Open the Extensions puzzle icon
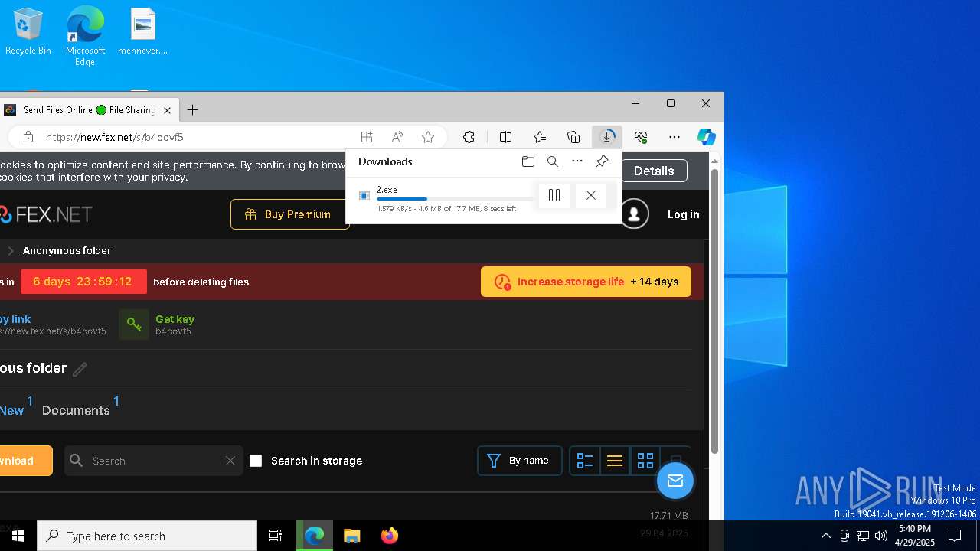 tap(469, 137)
